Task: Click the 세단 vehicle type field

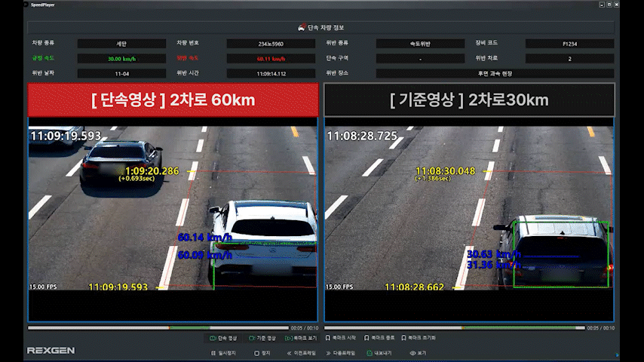Action: pos(121,44)
